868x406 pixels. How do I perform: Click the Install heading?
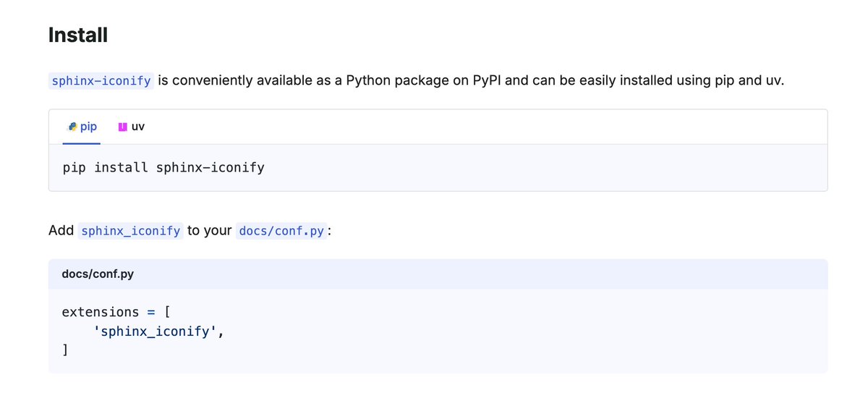point(78,35)
